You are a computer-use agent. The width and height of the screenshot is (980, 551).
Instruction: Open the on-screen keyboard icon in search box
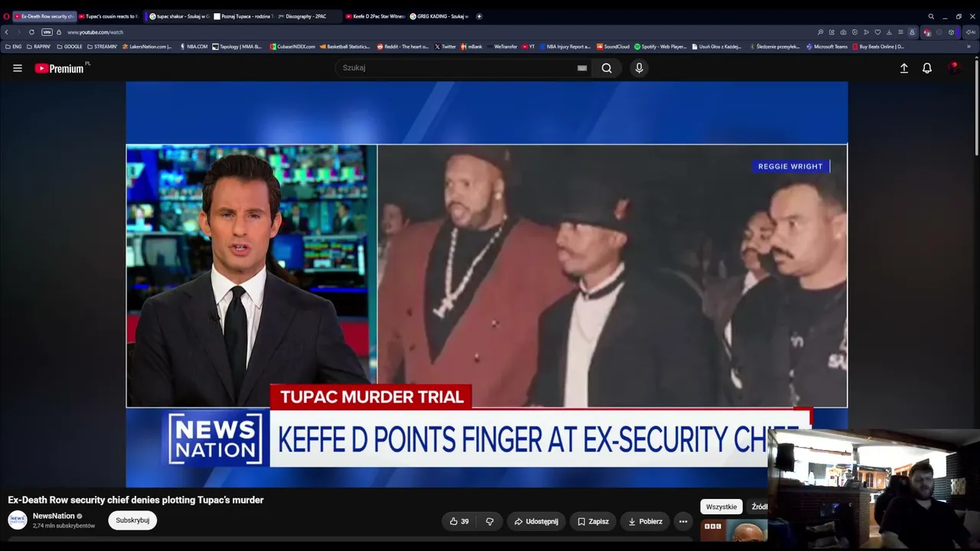tap(582, 68)
